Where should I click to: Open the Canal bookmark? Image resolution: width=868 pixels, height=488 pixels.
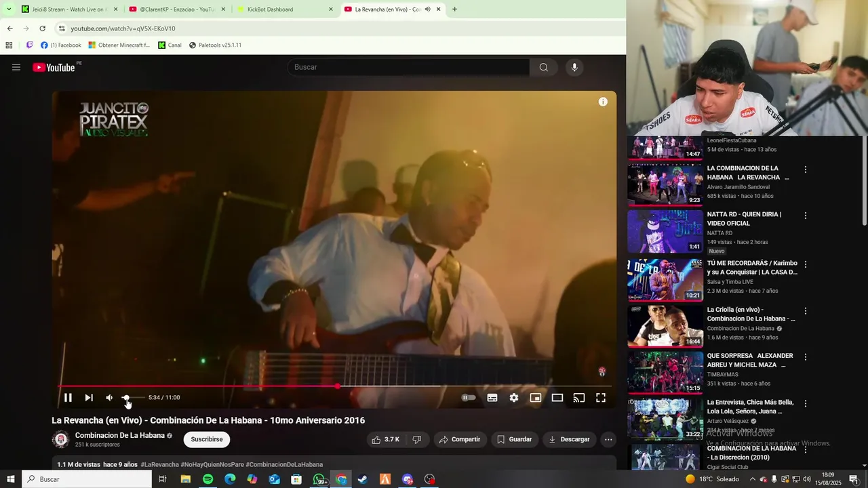pyautogui.click(x=170, y=45)
